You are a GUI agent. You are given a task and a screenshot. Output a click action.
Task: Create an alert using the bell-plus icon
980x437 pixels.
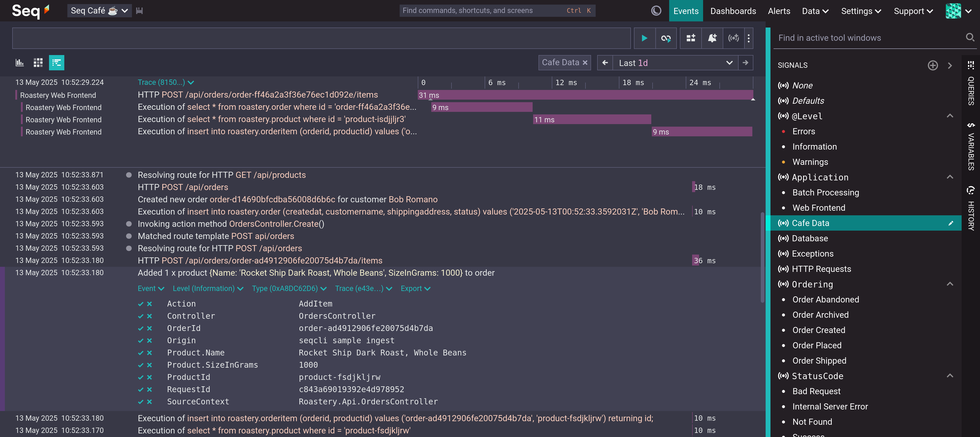point(712,38)
